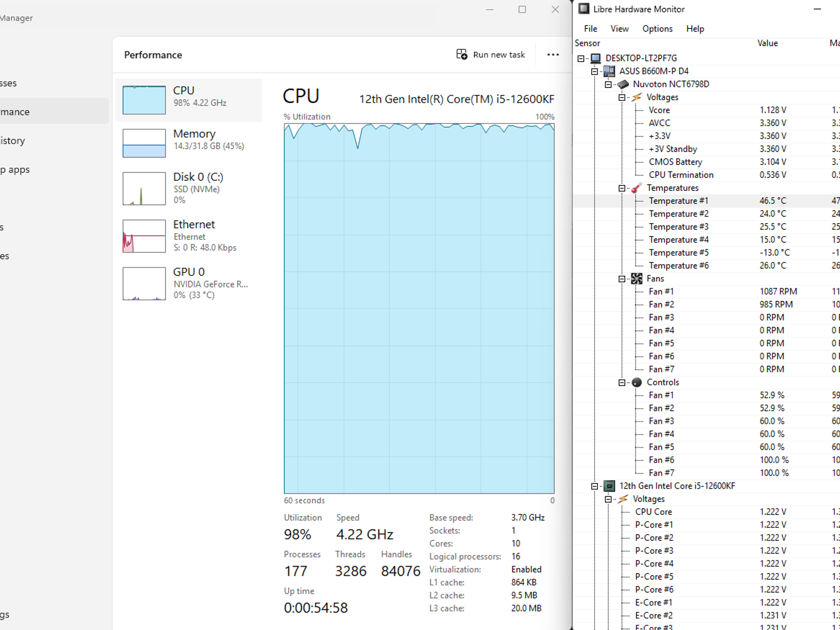Select the E-Core #2 voltage row
Image resolution: width=840 pixels, height=630 pixels.
[707, 616]
